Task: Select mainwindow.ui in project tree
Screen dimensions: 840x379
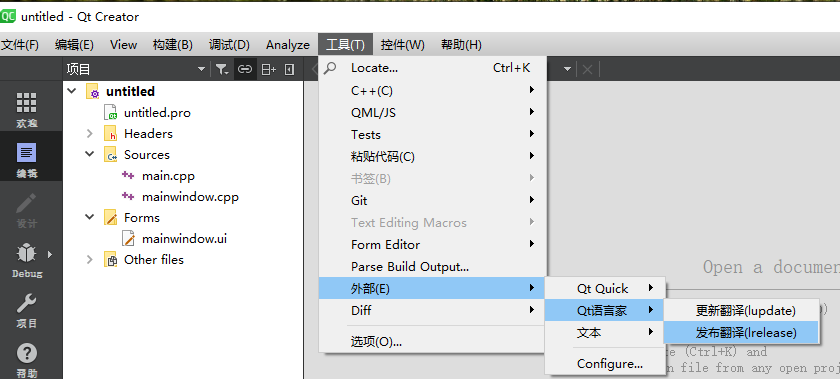Action: click(x=184, y=239)
